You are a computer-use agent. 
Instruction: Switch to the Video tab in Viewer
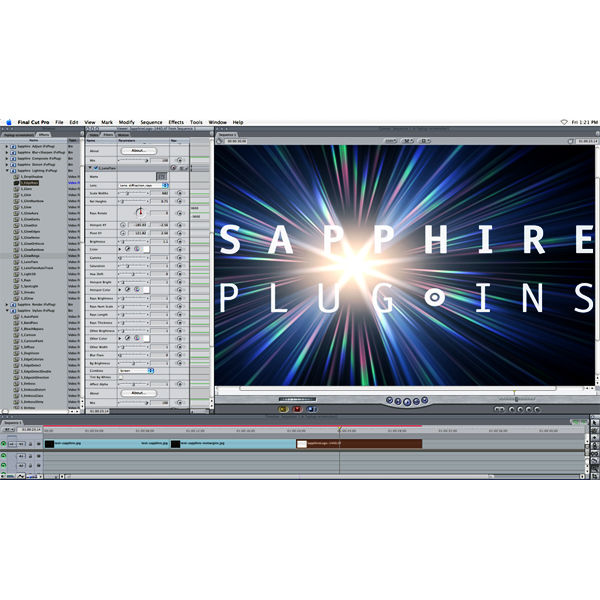(94, 135)
